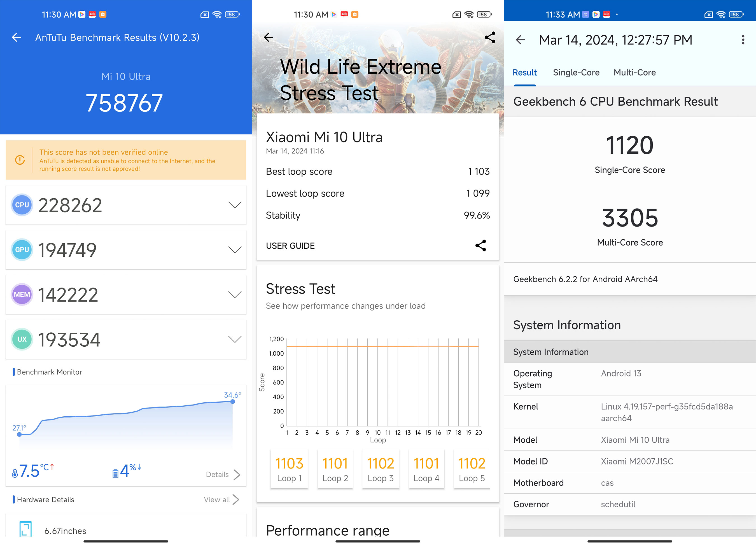Tap Mar 14, 2024 11:16 date under device name
Image resolution: width=756 pixels, height=546 pixels.
click(295, 151)
